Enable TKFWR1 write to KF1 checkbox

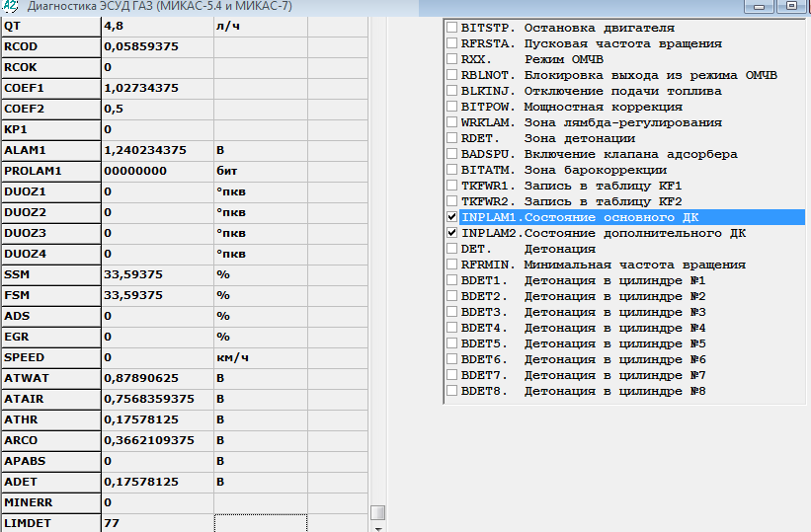click(x=452, y=186)
